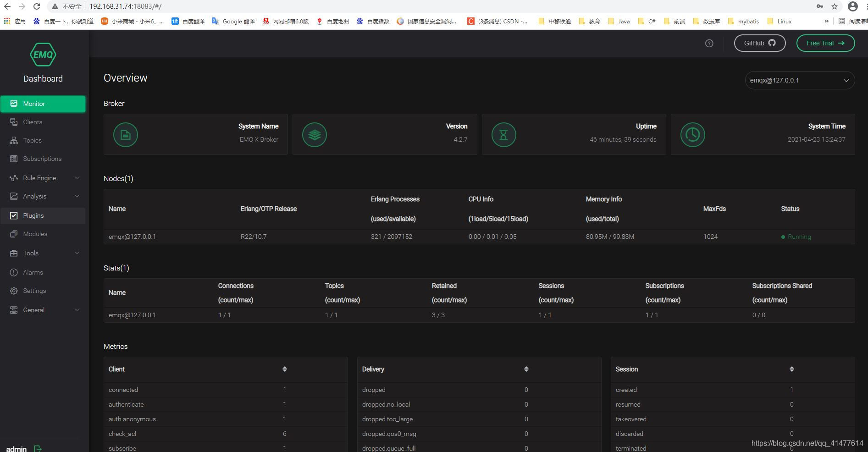Screen dimensions: 868x452
Task: Click the dropped.too_large metric row
Action: pos(479,419)
